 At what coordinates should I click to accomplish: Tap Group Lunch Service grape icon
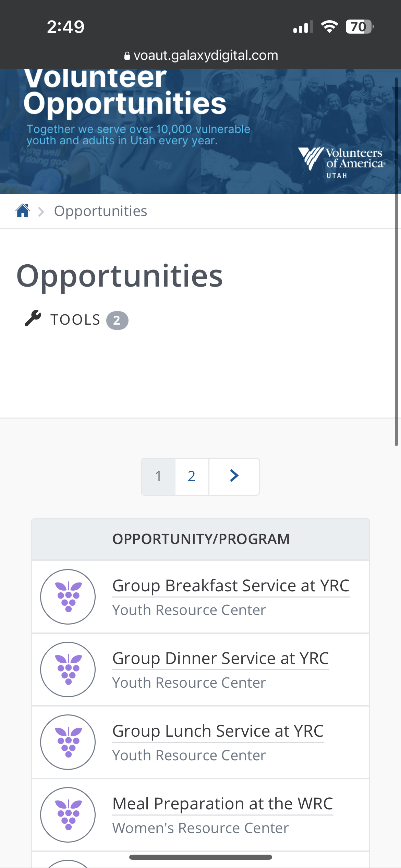click(x=68, y=742)
